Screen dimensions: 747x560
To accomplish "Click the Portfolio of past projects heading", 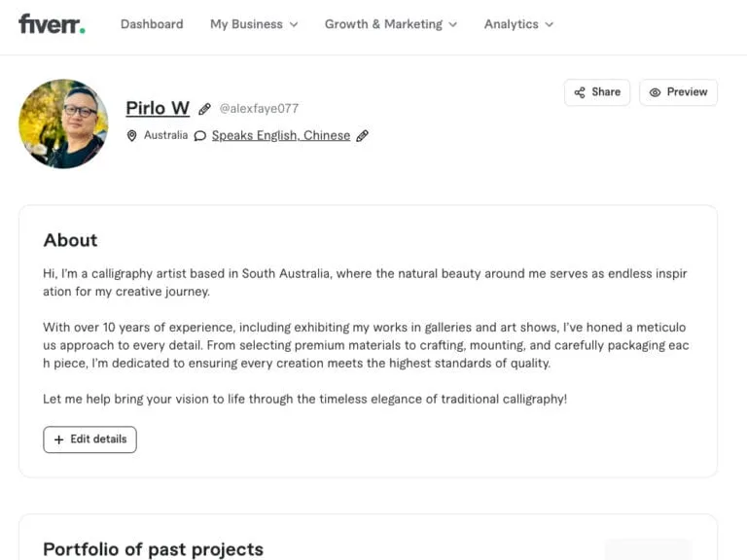I will pyautogui.click(x=153, y=549).
